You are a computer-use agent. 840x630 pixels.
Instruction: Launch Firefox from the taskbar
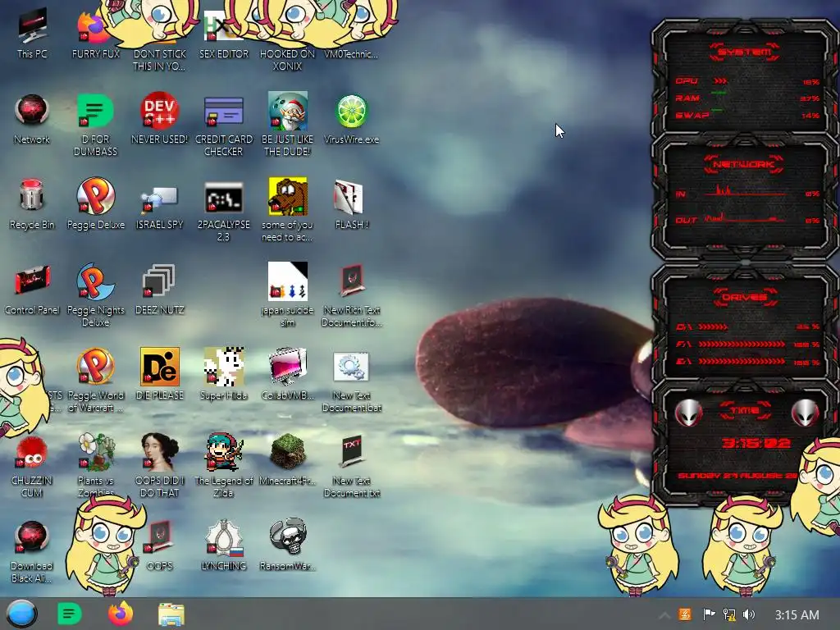coord(121,614)
